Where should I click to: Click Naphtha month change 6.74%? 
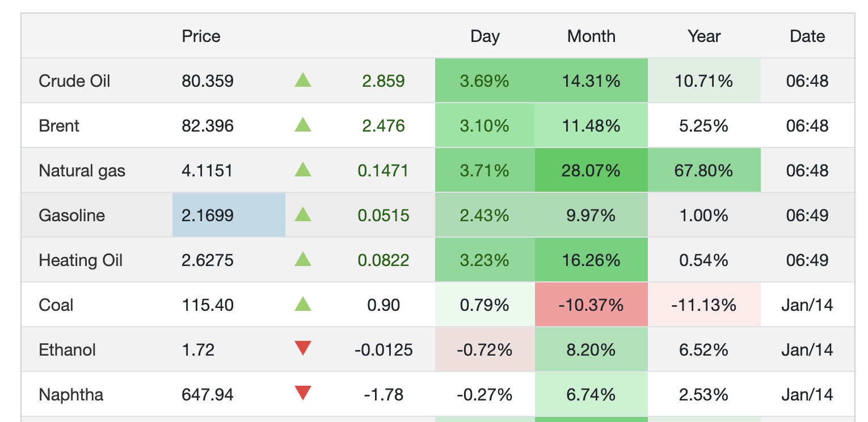coord(591,394)
